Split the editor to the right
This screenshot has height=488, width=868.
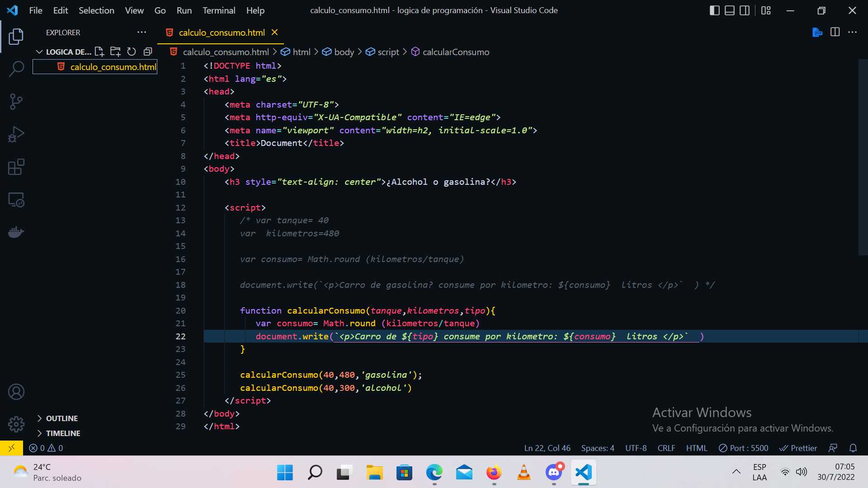835,32
